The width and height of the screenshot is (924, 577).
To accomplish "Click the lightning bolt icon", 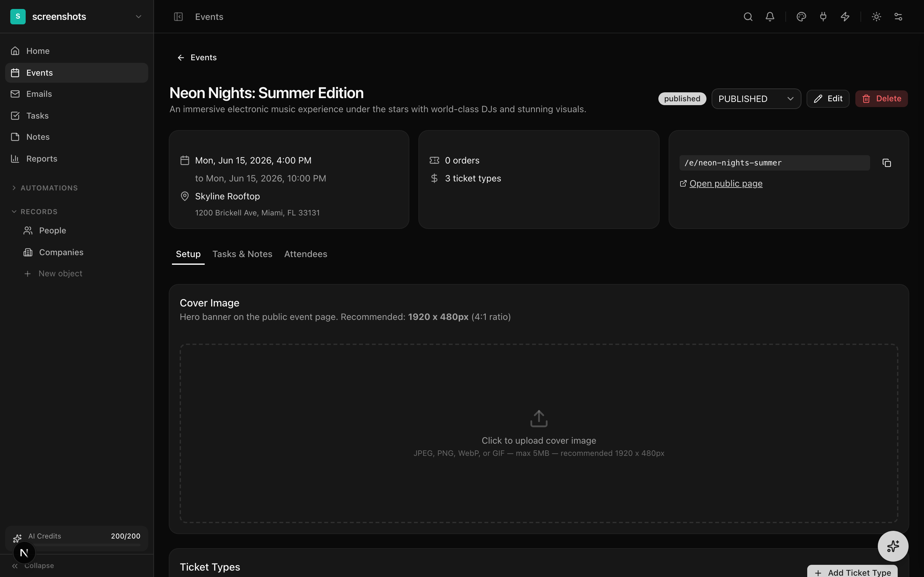I will tap(845, 17).
